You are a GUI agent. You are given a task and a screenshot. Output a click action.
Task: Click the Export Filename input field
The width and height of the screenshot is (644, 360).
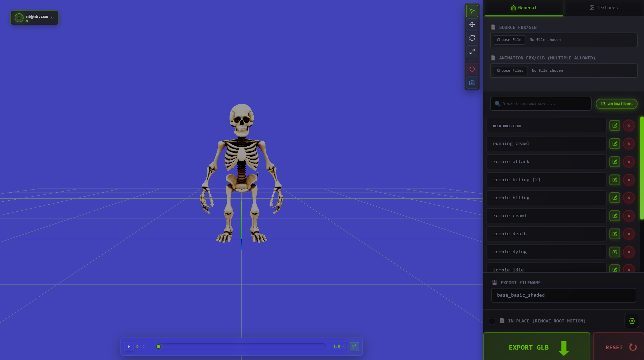pyautogui.click(x=563, y=295)
